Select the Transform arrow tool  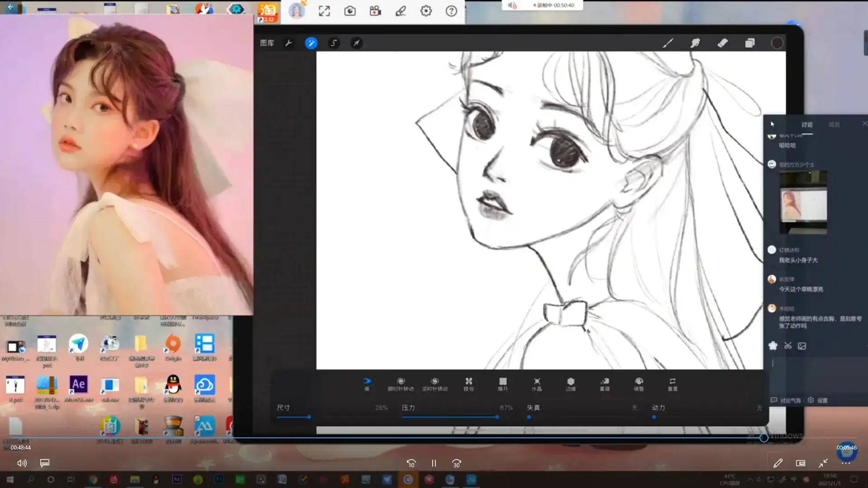click(356, 43)
